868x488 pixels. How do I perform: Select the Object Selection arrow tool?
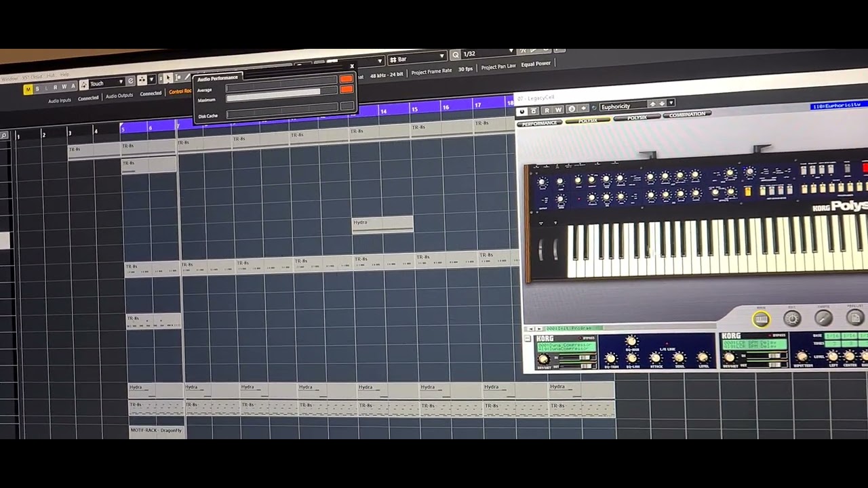pos(168,79)
